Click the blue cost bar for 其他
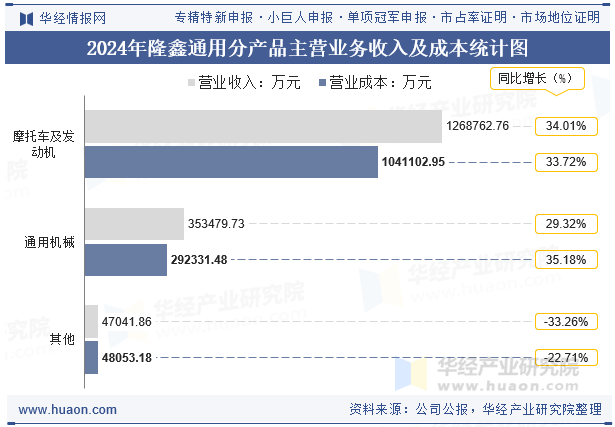Viewport: 615px width, 427px height. point(91,357)
